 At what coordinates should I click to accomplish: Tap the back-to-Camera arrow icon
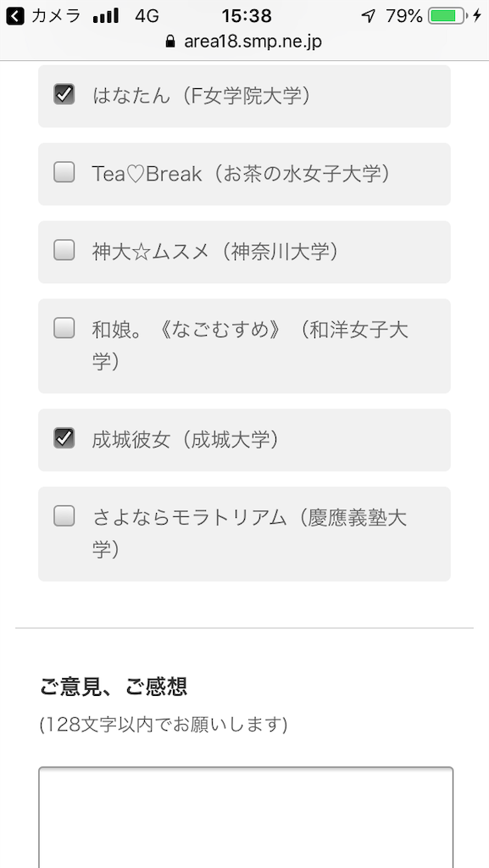[15, 17]
